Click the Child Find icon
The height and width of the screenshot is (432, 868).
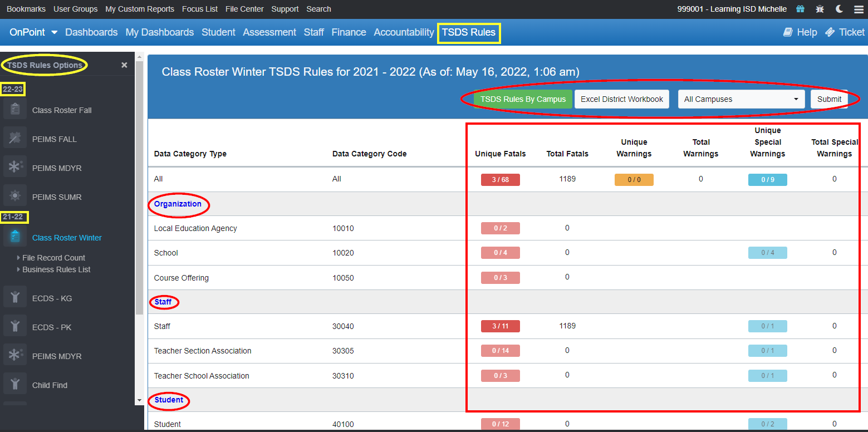(x=14, y=385)
